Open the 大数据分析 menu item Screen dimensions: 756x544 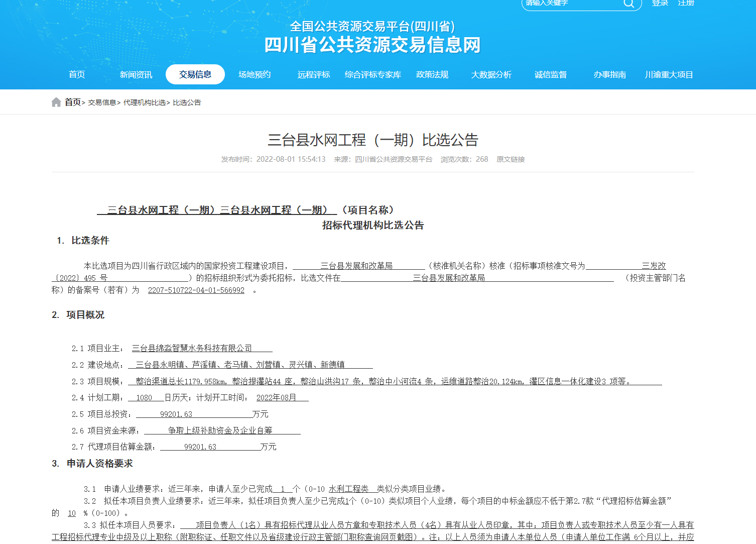coord(491,74)
